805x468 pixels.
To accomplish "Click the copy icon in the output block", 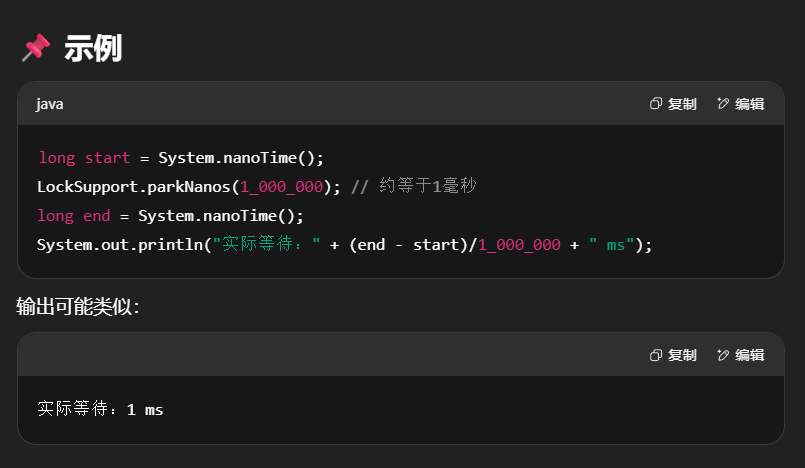I will pyautogui.click(x=656, y=355).
